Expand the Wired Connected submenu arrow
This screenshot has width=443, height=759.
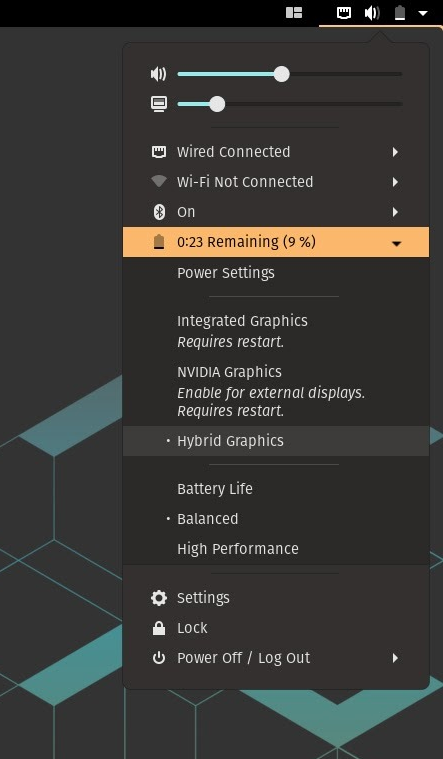395,152
